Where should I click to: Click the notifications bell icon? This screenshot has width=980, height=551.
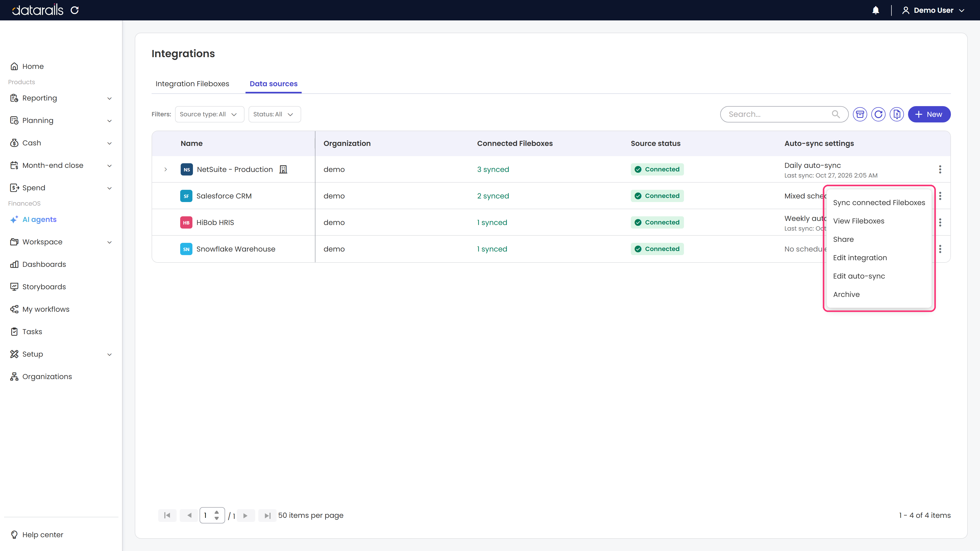(875, 10)
